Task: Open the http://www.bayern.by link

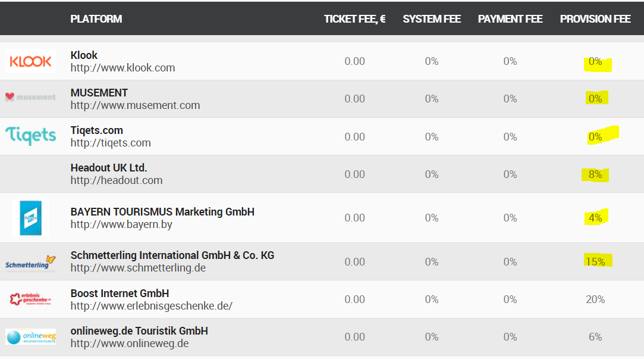Action: coord(121,224)
